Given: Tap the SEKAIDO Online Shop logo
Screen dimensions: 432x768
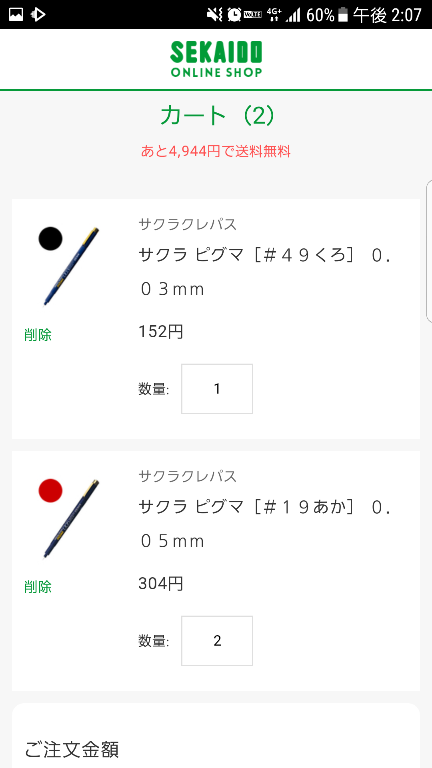Looking at the screenshot, I should click(216, 59).
